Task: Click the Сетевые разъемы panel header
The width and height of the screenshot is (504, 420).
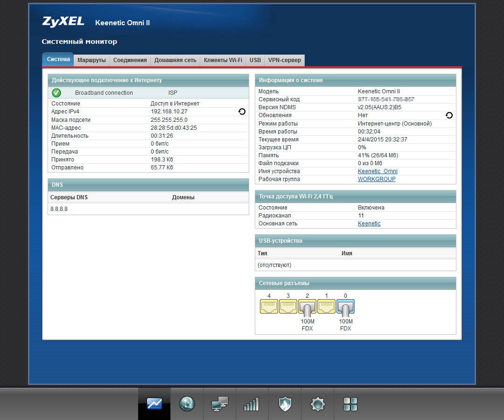Action: point(356,283)
